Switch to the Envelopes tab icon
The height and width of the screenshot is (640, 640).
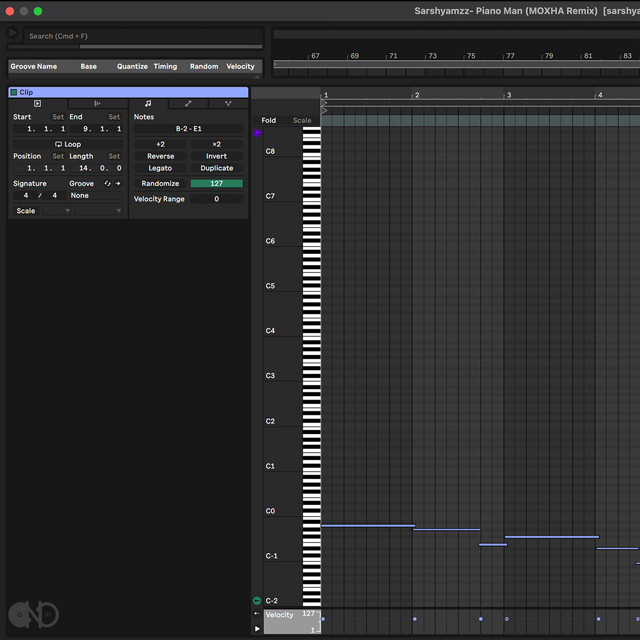tap(188, 103)
